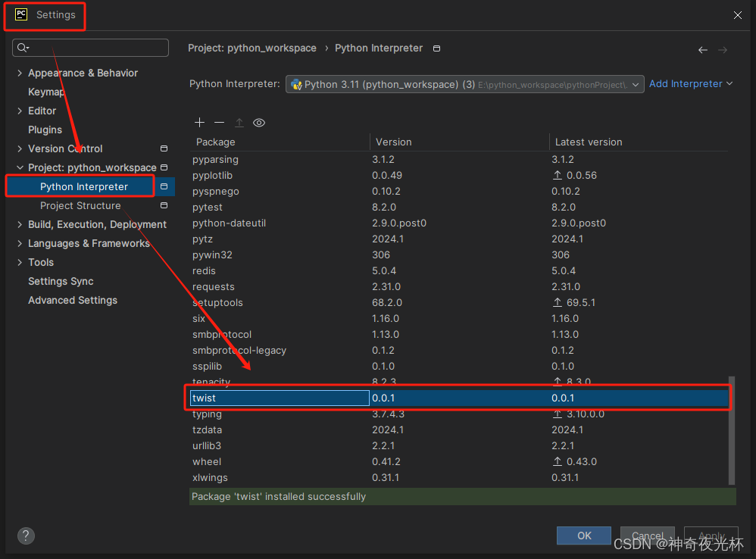Image resolution: width=756 pixels, height=559 pixels.
Task: Open Advanced Settings page
Action: click(73, 301)
